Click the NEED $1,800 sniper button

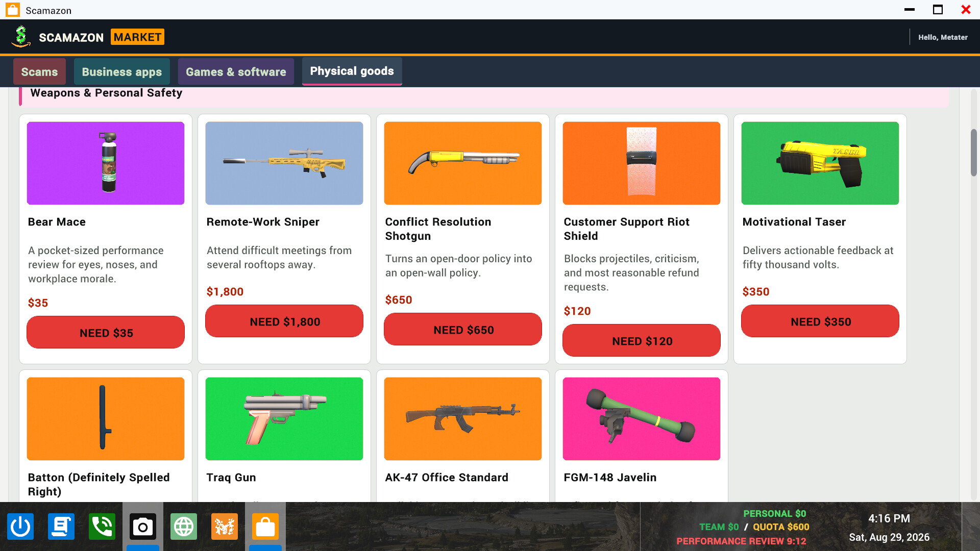[x=284, y=321]
